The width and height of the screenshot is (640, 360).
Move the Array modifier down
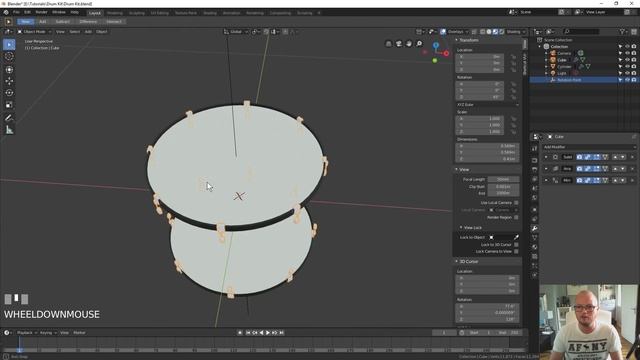point(623,169)
